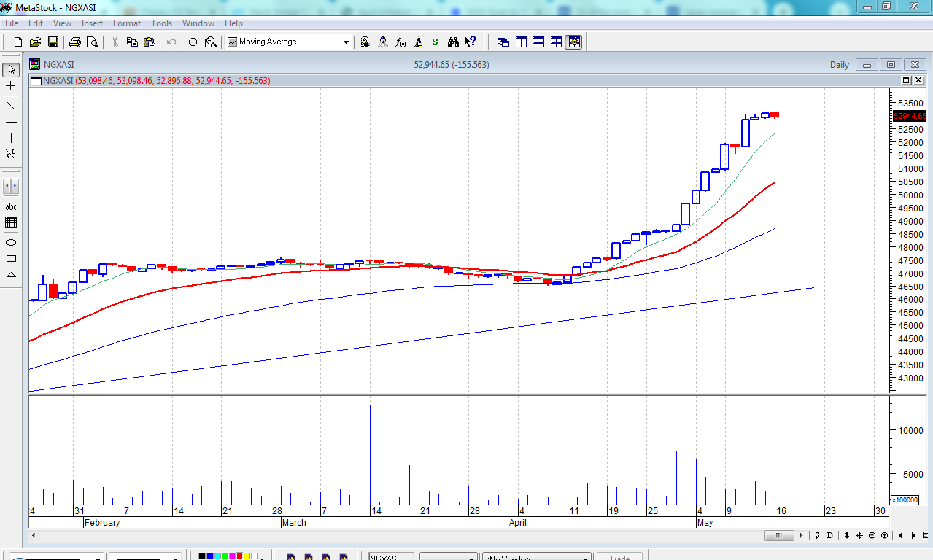Go to previous security with left arrow

pyautogui.click(x=901, y=535)
